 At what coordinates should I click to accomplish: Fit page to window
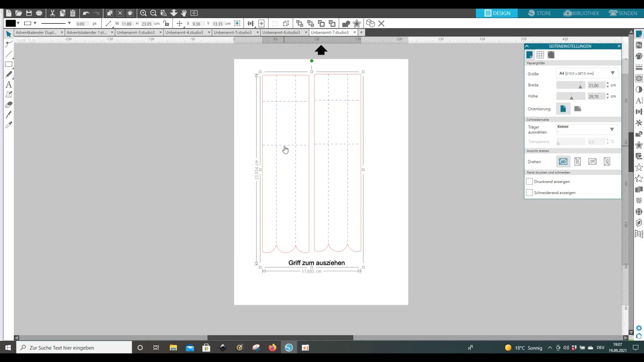pyautogui.click(x=194, y=13)
